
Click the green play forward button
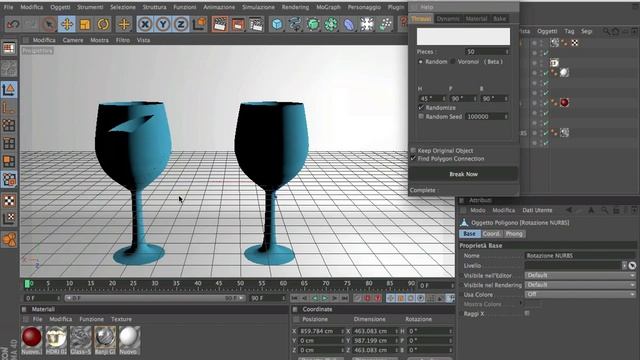325,298
